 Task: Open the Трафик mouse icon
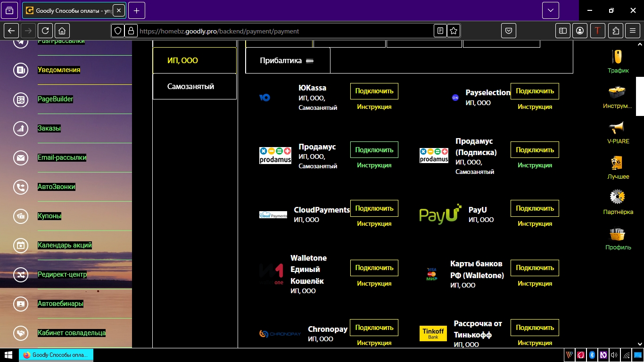tap(618, 57)
